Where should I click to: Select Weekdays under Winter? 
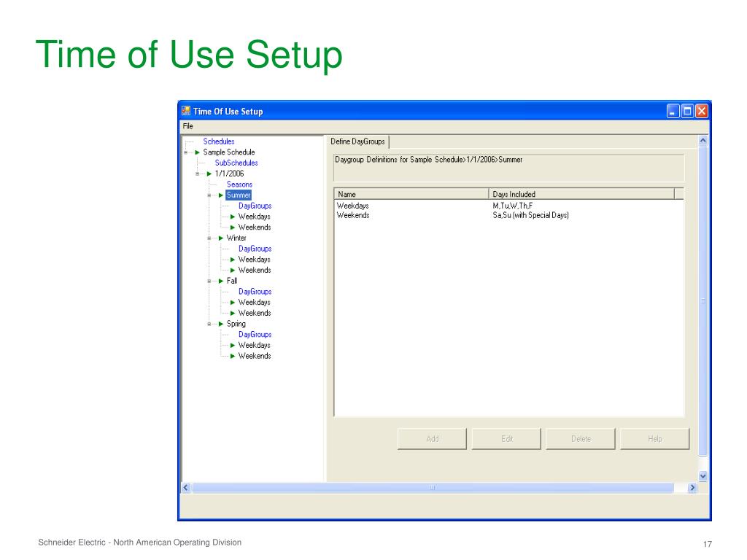point(255,260)
